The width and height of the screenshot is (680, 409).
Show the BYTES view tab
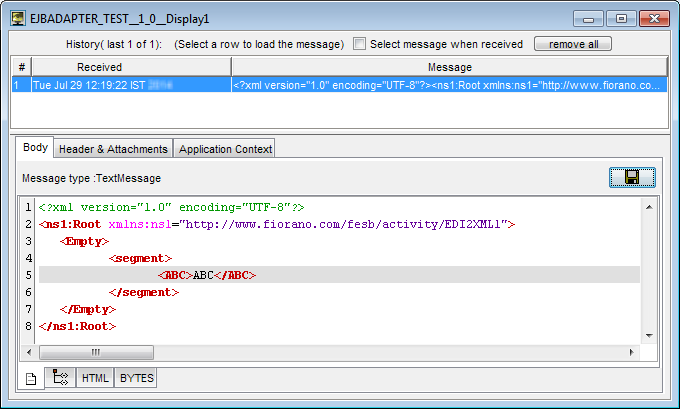click(136, 378)
